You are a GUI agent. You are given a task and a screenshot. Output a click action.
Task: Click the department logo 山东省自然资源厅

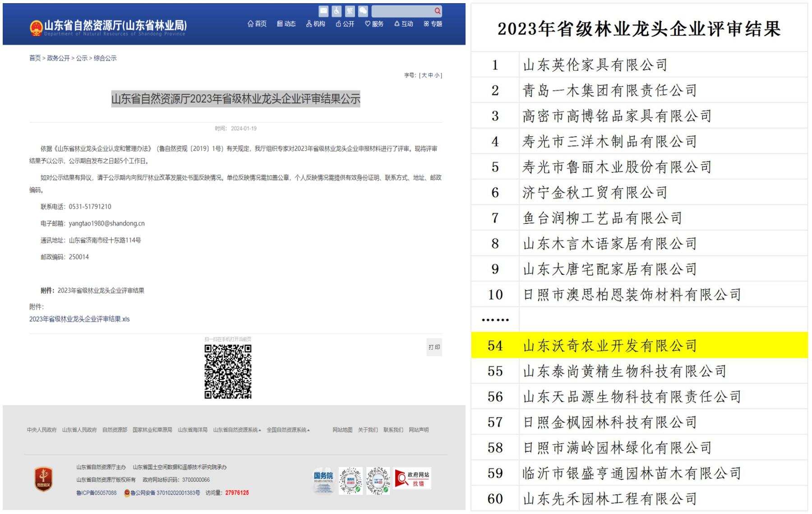(x=108, y=27)
